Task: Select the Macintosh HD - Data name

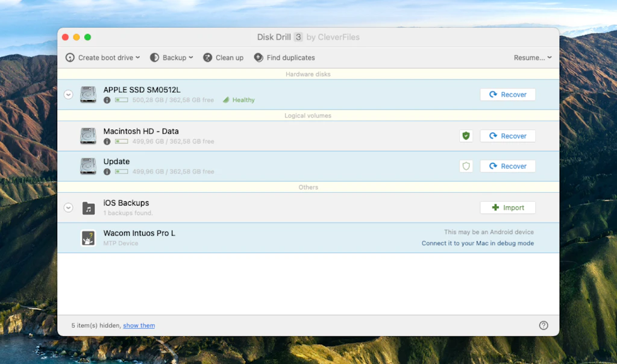Action: 141,131
